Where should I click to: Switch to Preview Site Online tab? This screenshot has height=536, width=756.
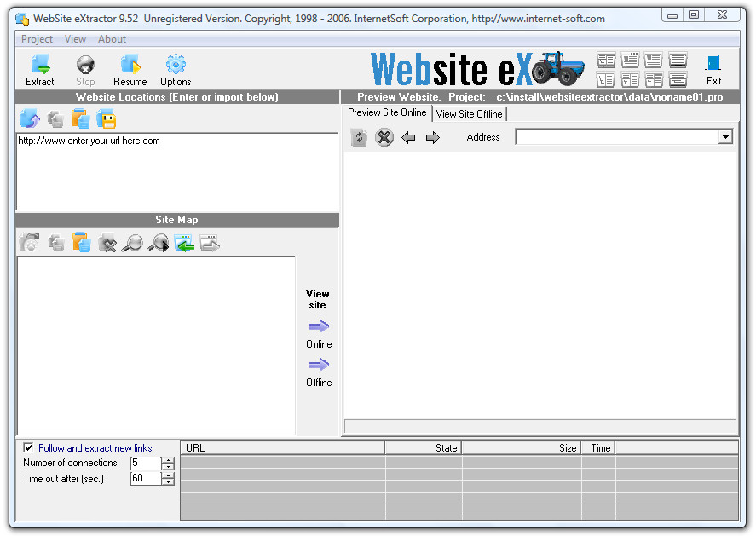387,112
